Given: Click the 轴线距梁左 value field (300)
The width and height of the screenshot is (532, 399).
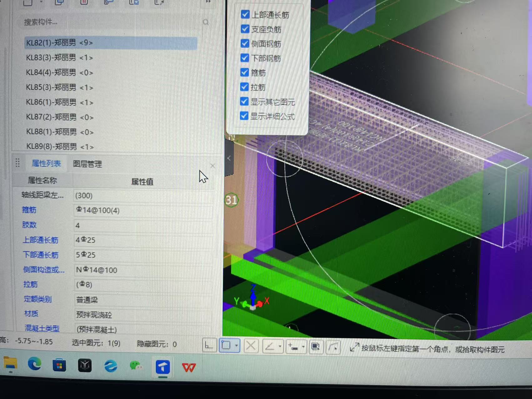Looking at the screenshot, I should click(143, 196).
